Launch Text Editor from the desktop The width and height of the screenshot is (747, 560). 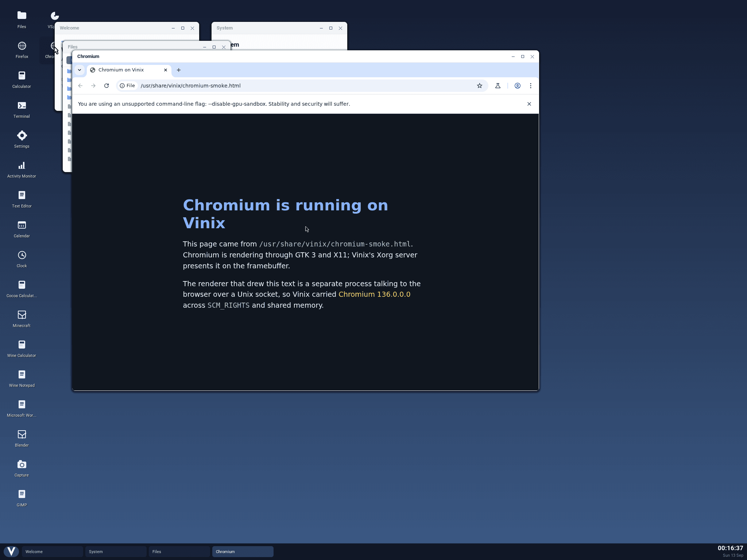pos(22,199)
